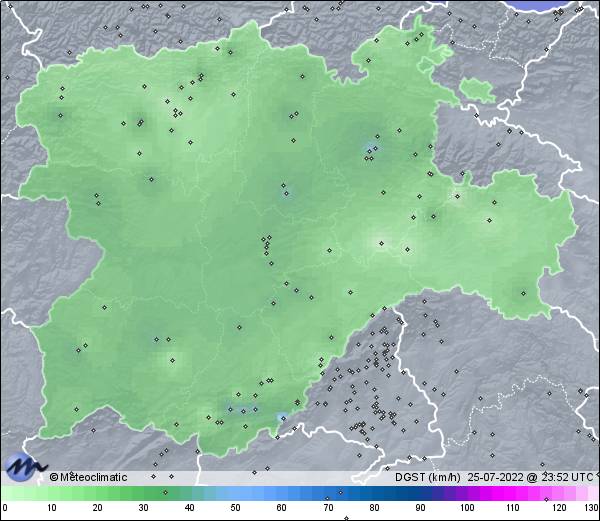Click the ©Meteoclimatic copyright text

point(88,477)
